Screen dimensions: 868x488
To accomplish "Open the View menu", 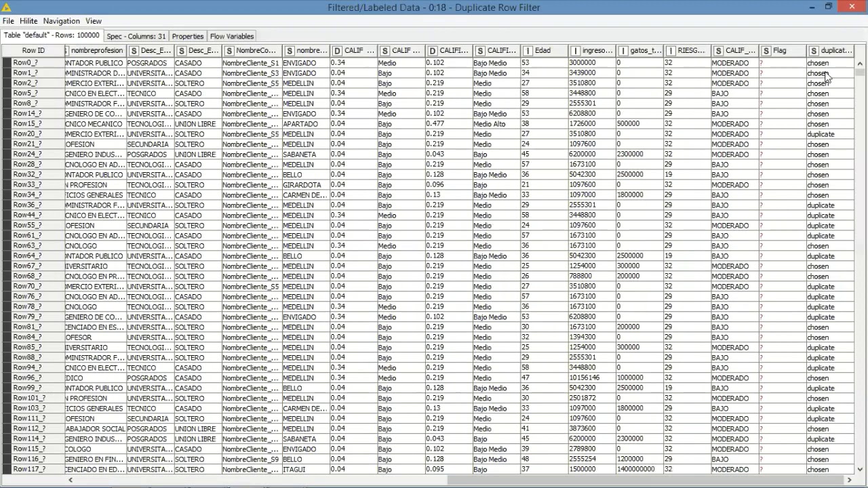I will point(94,21).
